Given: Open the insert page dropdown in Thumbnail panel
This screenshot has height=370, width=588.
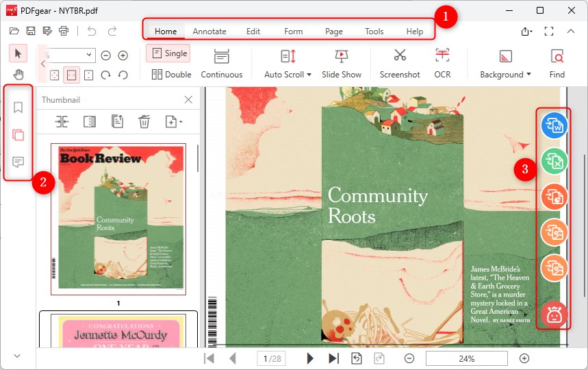Looking at the screenshot, I should coord(174,121).
